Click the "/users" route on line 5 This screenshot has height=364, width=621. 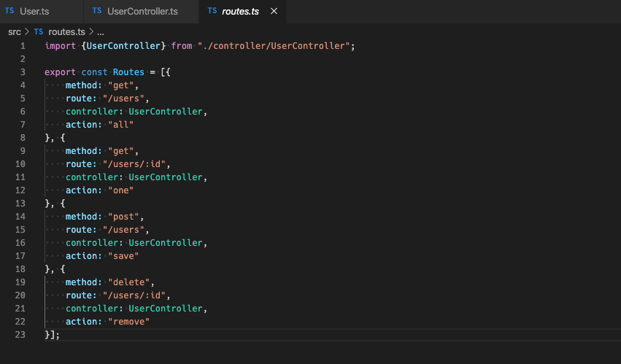(123, 98)
